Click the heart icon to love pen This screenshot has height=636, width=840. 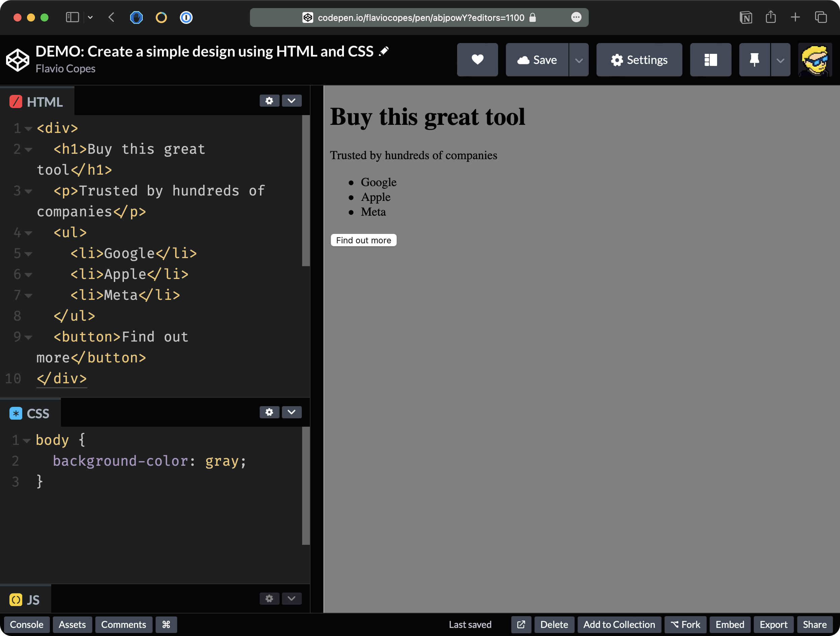tap(477, 60)
